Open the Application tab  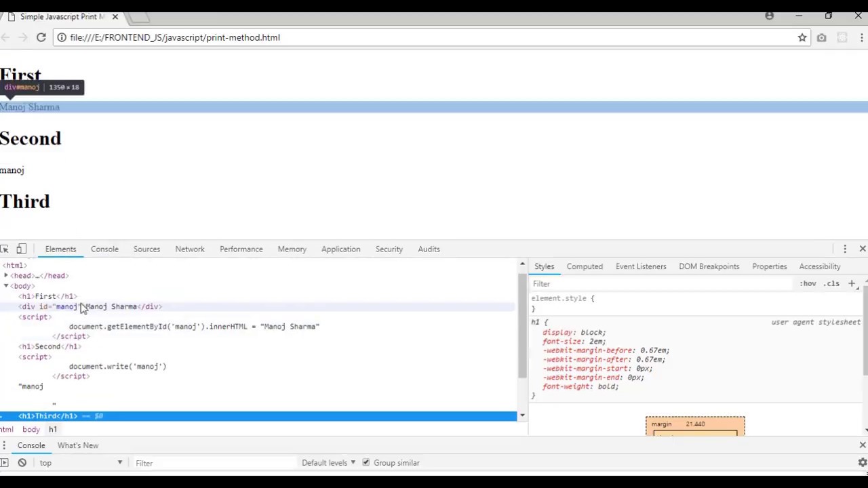point(340,249)
